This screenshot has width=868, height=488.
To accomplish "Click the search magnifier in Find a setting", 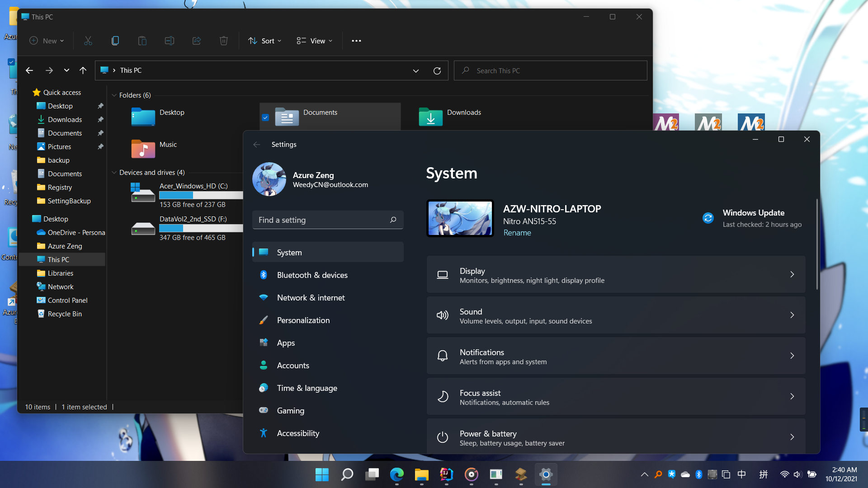I will point(393,220).
